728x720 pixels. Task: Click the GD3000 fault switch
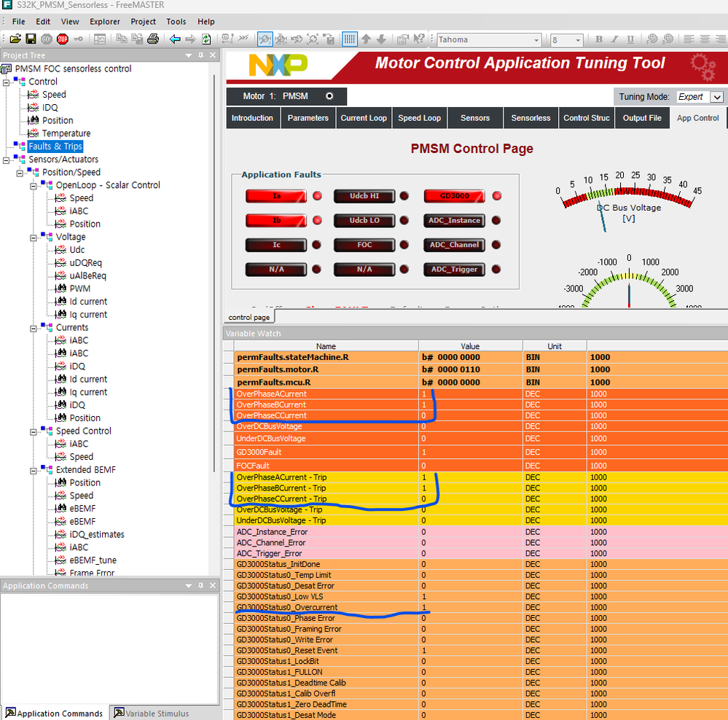455,196
